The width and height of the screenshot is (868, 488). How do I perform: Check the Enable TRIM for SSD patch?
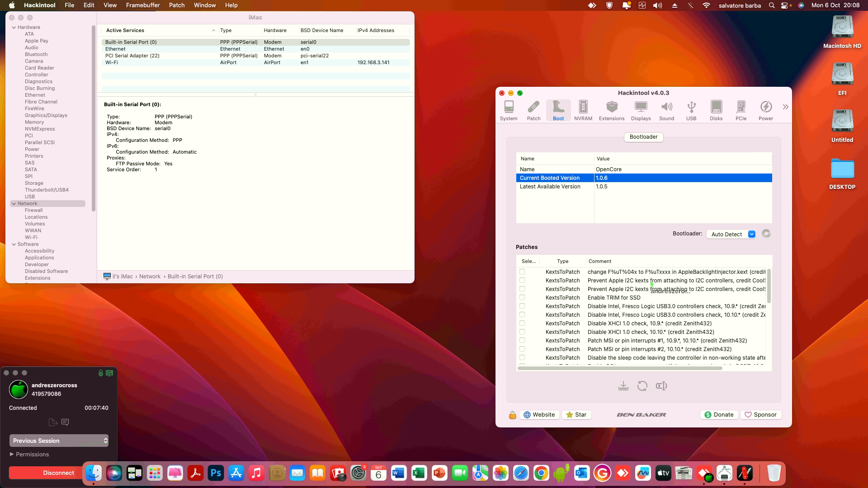[x=522, y=297]
